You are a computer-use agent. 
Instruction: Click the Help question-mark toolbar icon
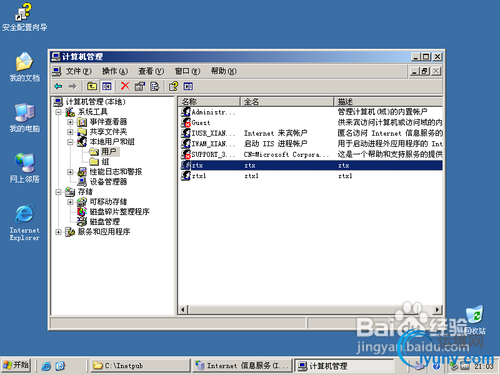point(174,86)
